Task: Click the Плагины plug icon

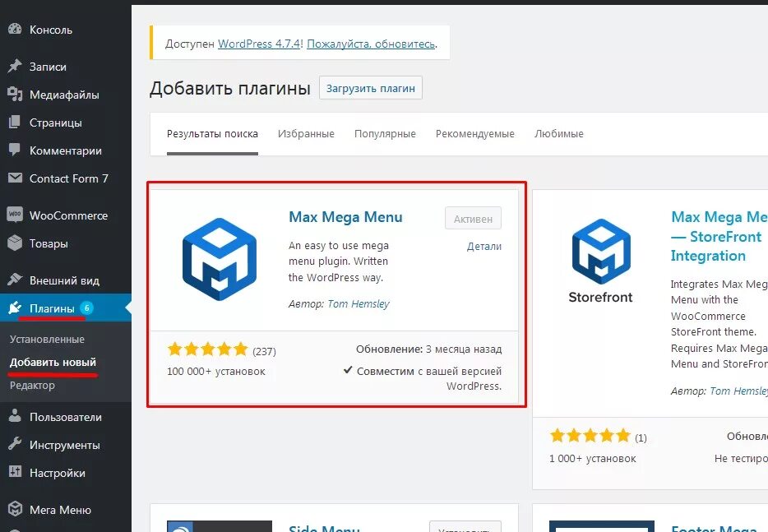Action: [15, 308]
